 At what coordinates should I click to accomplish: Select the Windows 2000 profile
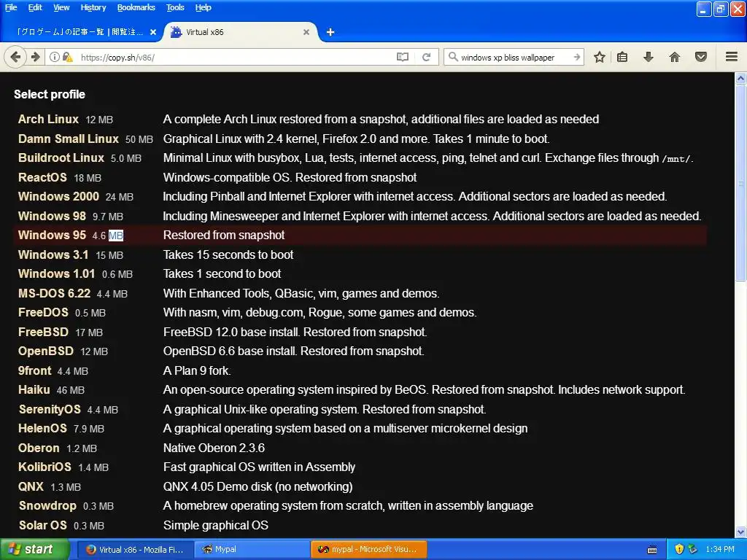click(x=58, y=196)
